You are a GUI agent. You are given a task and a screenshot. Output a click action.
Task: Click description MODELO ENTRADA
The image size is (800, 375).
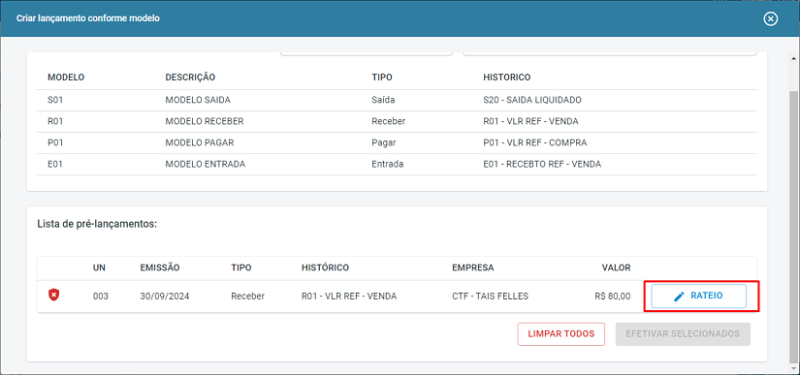(205, 164)
